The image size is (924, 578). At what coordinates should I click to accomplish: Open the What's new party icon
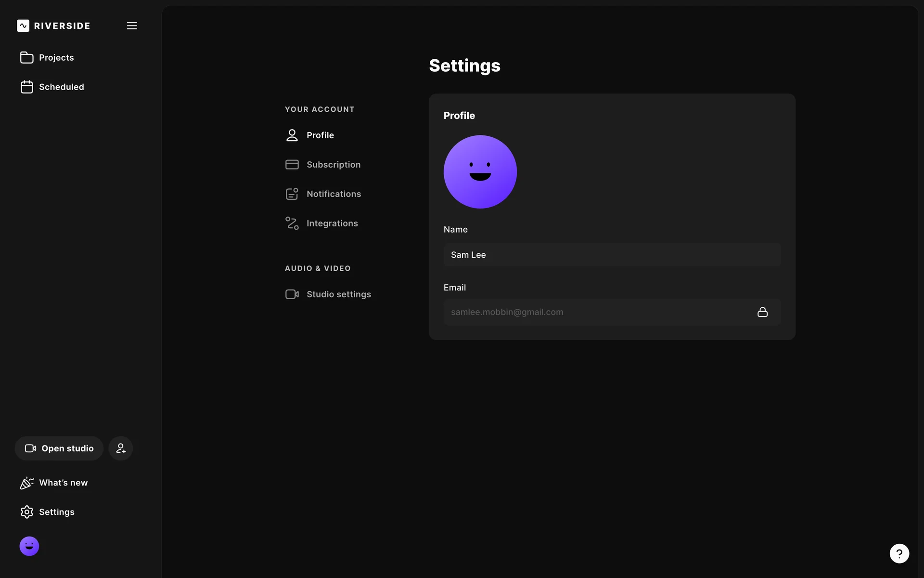(x=27, y=483)
